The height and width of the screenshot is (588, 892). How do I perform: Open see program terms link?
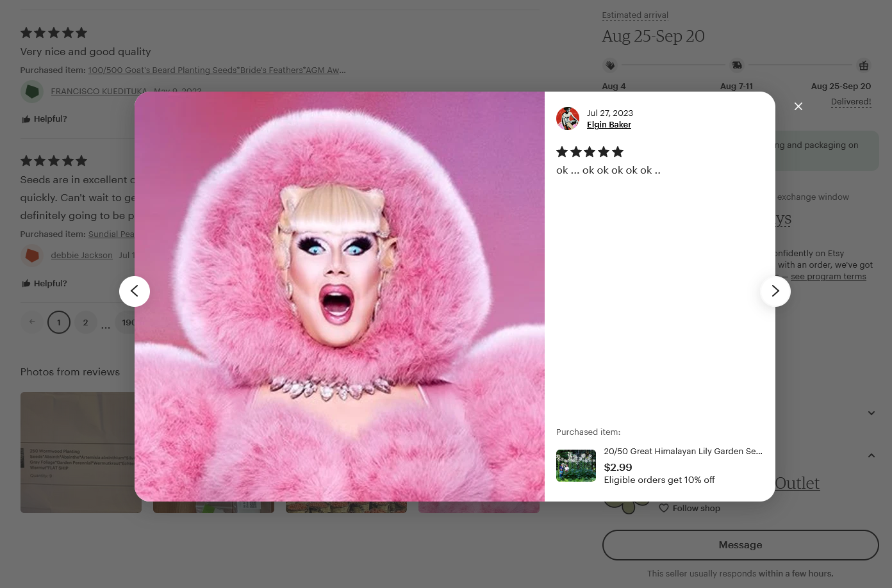828,277
